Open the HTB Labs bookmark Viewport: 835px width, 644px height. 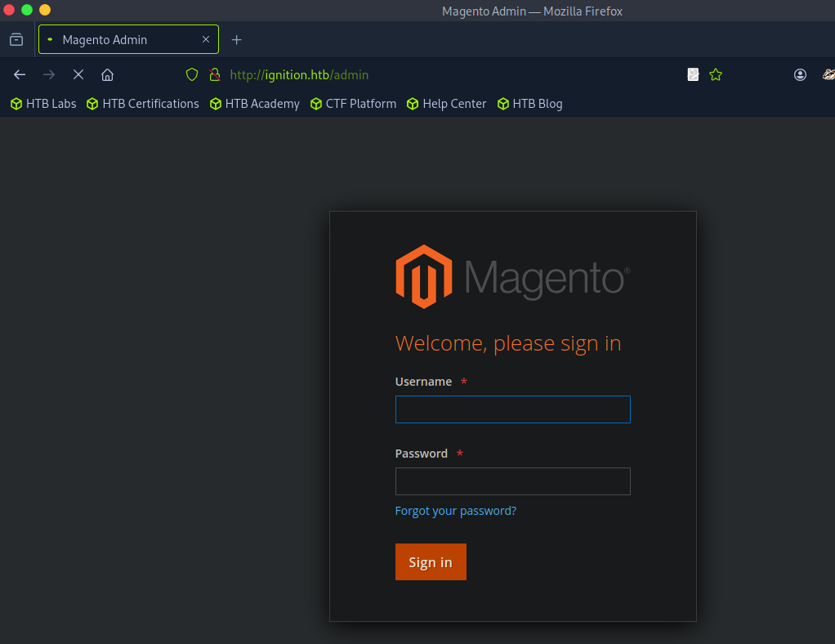pos(43,104)
